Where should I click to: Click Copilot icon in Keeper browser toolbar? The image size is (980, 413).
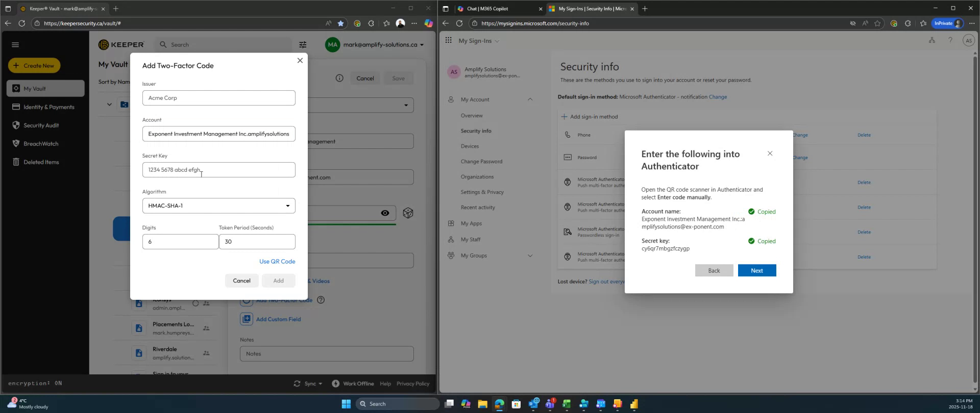pyautogui.click(x=429, y=23)
